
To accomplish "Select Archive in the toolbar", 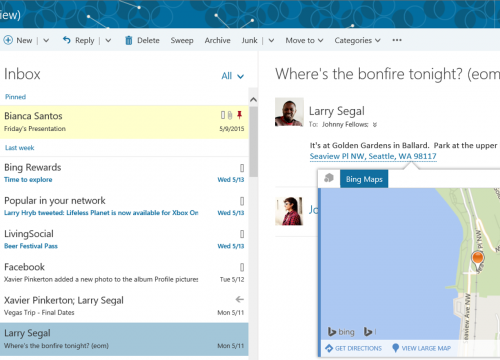I will [x=217, y=40].
